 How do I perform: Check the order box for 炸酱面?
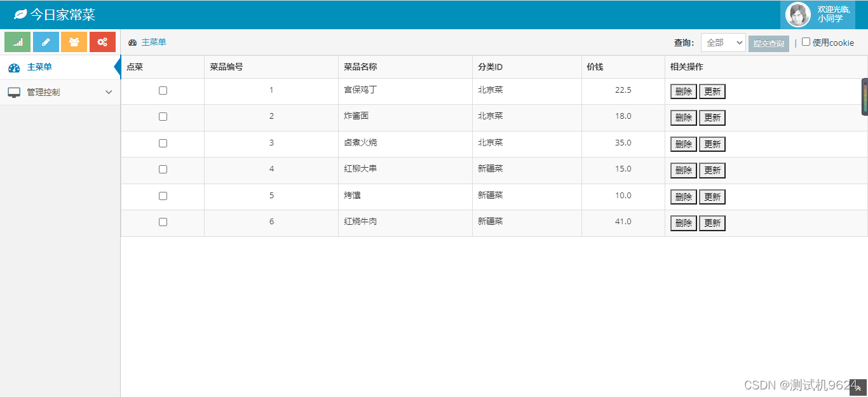click(163, 117)
